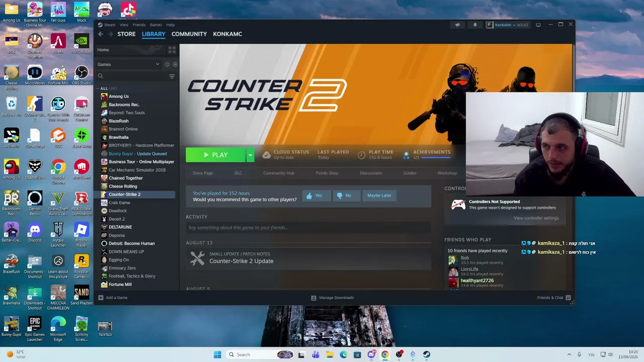
Task: Select Chained Together in the library list
Action: tap(126, 178)
